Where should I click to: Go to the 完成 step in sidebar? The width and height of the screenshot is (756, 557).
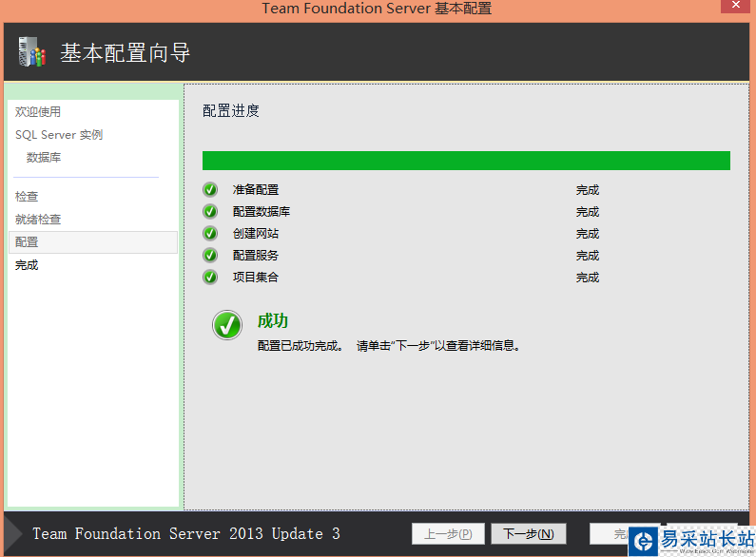pyautogui.click(x=27, y=265)
